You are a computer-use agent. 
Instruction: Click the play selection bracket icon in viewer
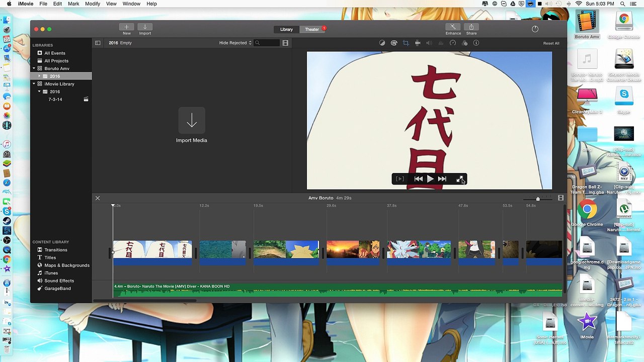tap(400, 179)
